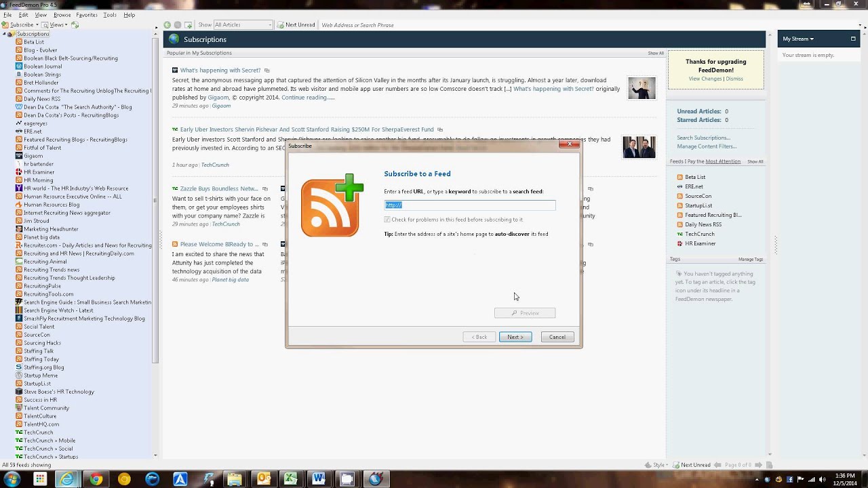Collapse the Subscriptions tree root

tap(4, 34)
